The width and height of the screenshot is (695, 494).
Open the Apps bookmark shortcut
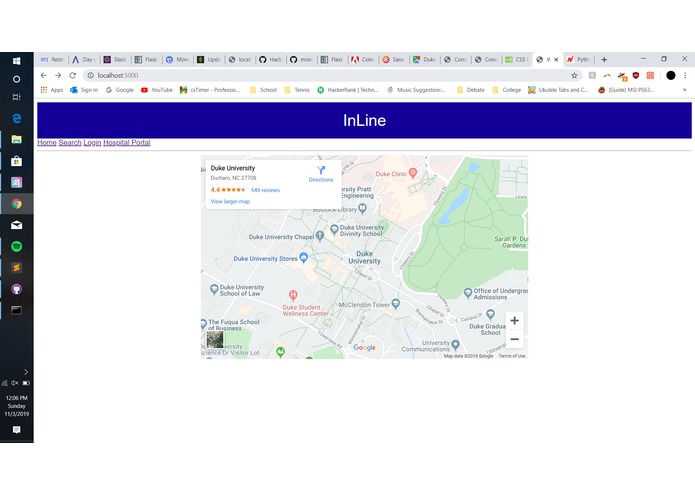(x=52, y=90)
